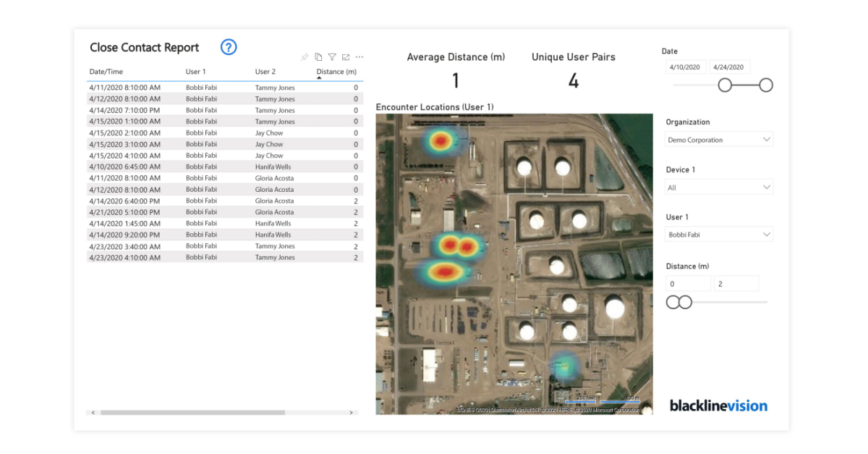The height and width of the screenshot is (454, 868).
Task: Open the Organization dropdown
Action: (718, 139)
